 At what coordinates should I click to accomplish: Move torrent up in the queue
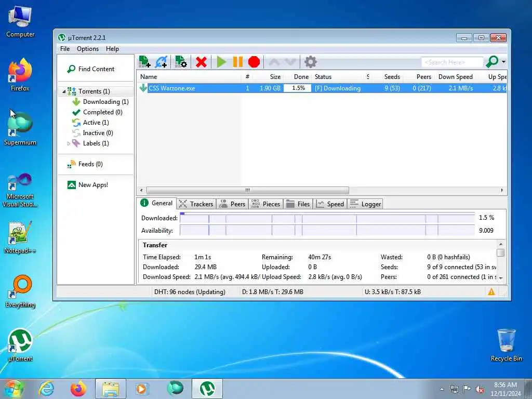(274, 62)
